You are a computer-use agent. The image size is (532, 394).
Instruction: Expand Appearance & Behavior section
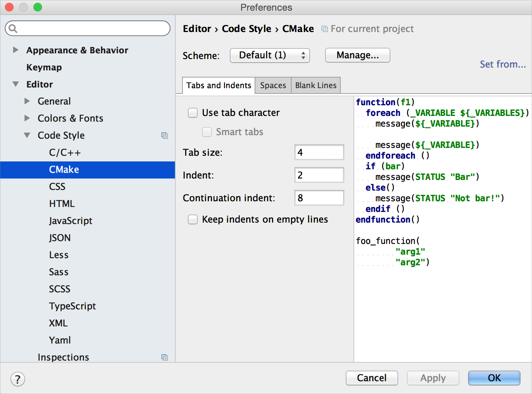click(x=16, y=50)
